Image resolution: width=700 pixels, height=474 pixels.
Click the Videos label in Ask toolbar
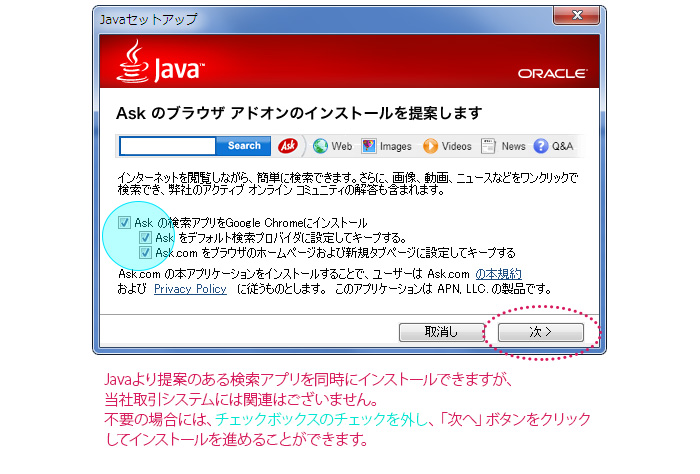(456, 146)
